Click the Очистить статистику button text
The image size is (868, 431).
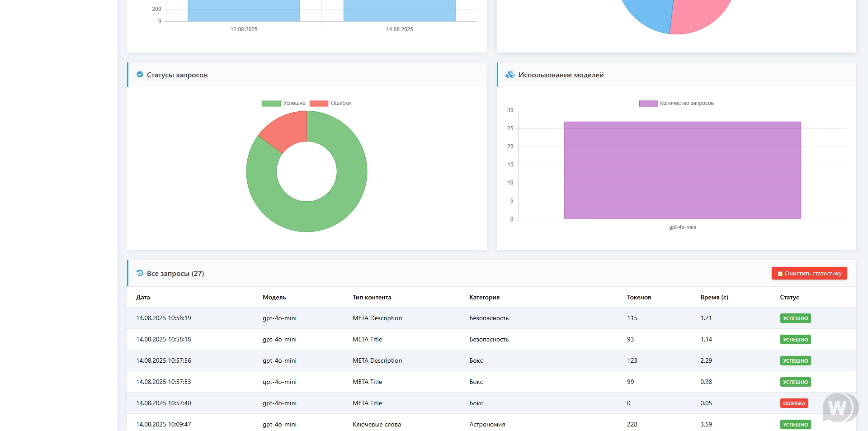coord(813,274)
